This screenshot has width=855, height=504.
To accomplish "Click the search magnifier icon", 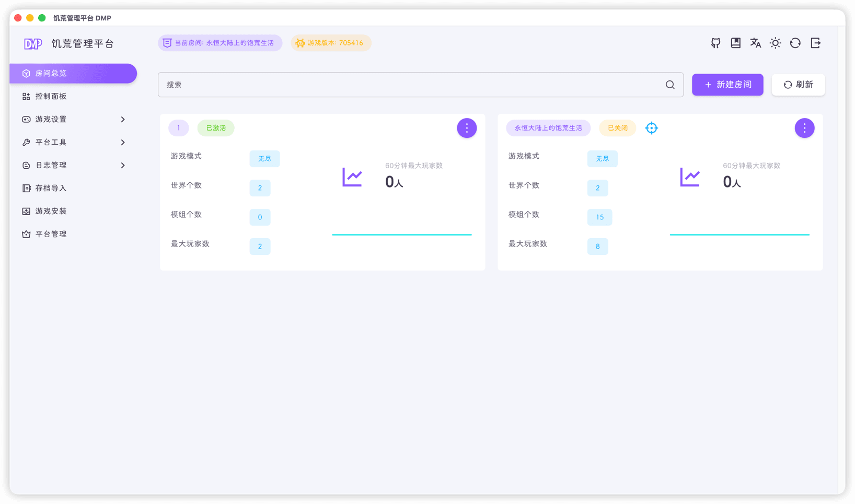I will (x=670, y=85).
